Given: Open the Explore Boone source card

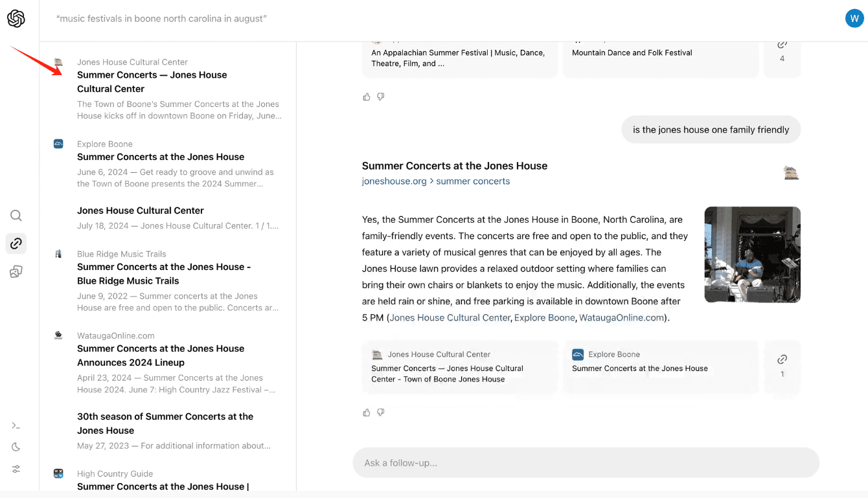Looking at the screenshot, I should pyautogui.click(x=661, y=367).
